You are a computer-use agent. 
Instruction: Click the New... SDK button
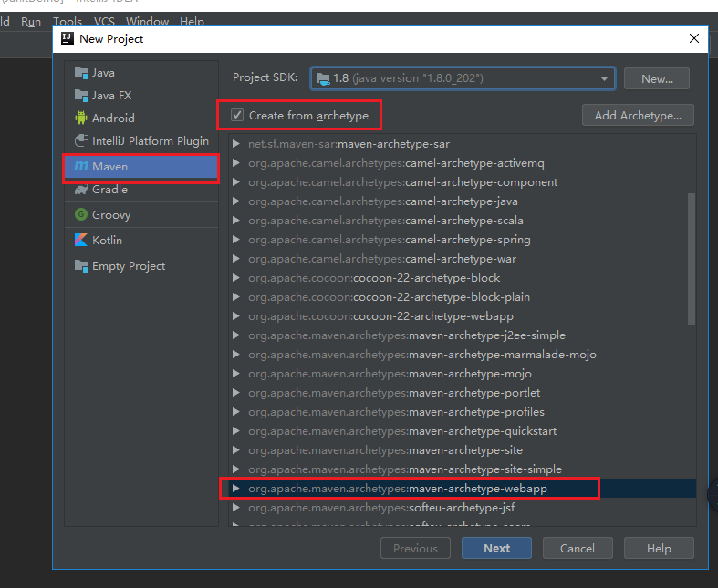click(657, 78)
